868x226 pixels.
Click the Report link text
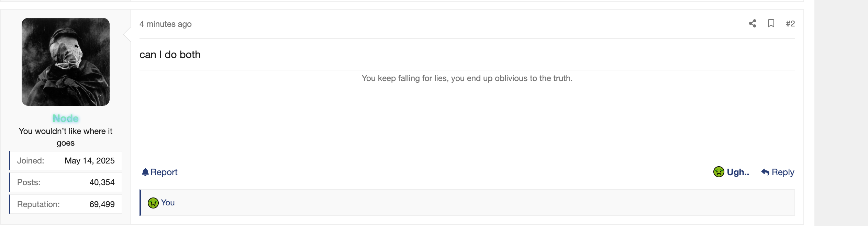click(x=164, y=172)
